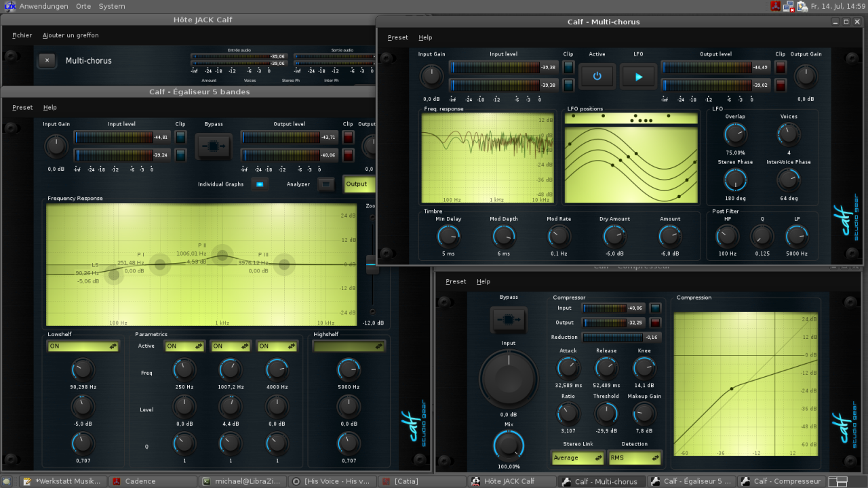Open the Highshelf mode dropdown
This screenshot has height=488, width=868.
[349, 346]
